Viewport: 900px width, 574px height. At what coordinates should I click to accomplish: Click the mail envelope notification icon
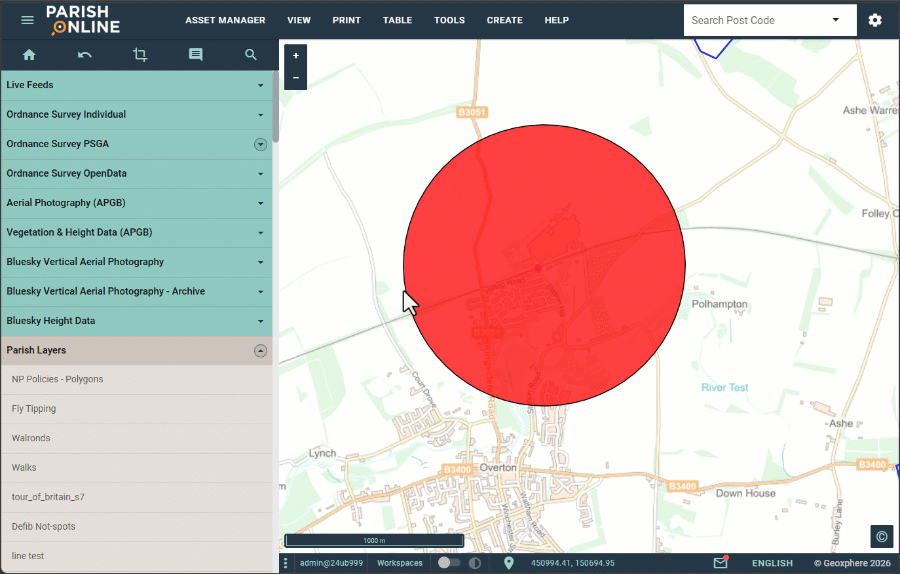[720, 563]
